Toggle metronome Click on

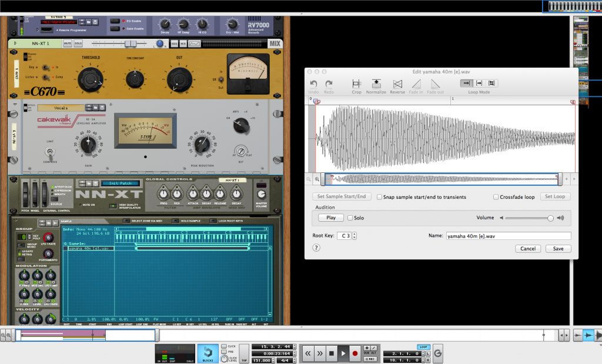tap(224, 346)
